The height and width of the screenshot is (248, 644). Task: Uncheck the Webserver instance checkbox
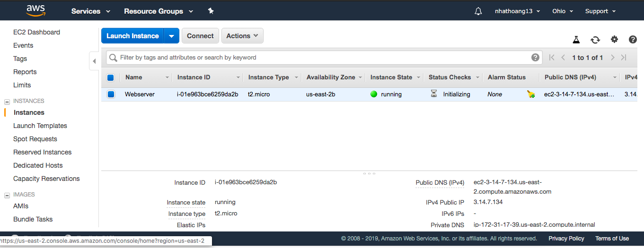point(111,94)
